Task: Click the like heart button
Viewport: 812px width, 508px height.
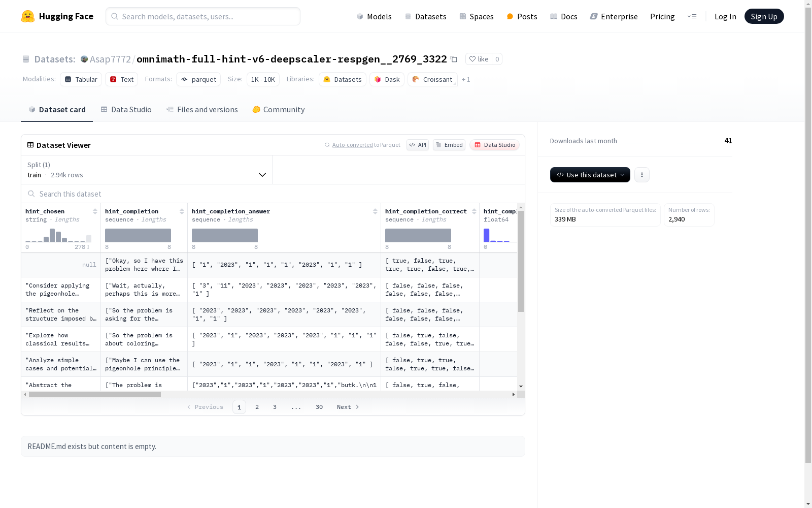Action: [x=479, y=59]
